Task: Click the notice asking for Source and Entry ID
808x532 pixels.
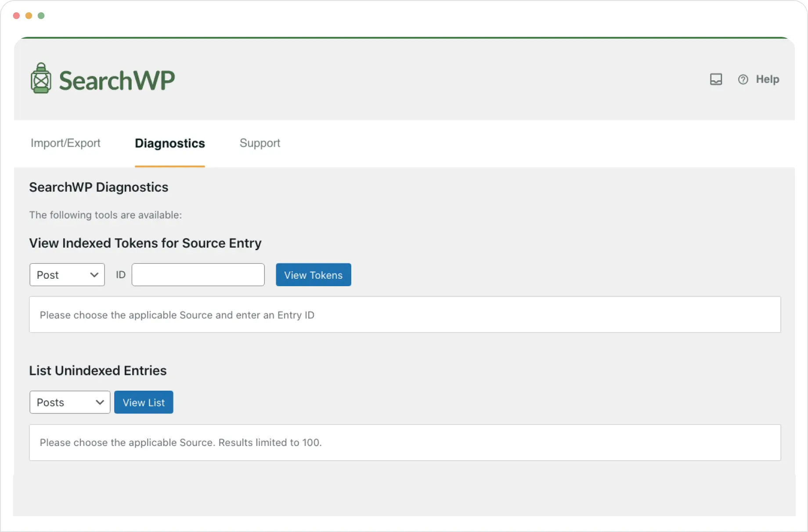Action: [x=177, y=315]
